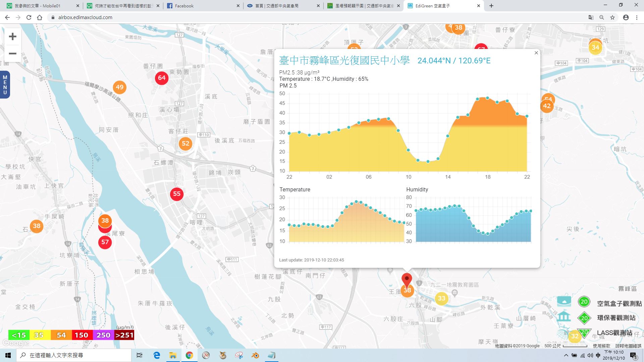Open 使用條款 terms link

(601, 346)
